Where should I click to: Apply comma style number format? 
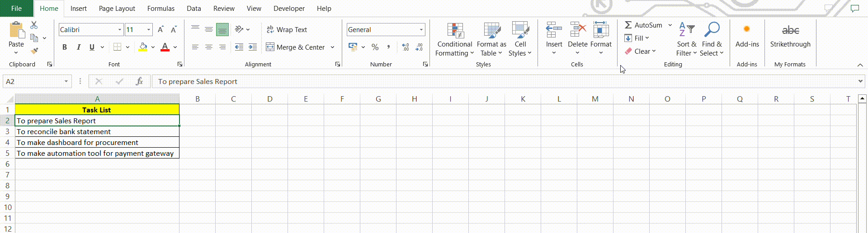[x=388, y=47]
